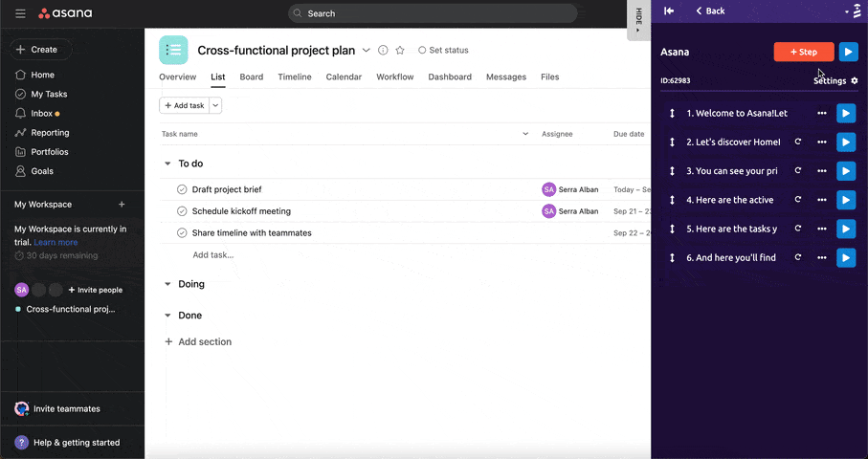868x459 pixels.
Task: Switch to the Workflow tab
Action: point(394,76)
